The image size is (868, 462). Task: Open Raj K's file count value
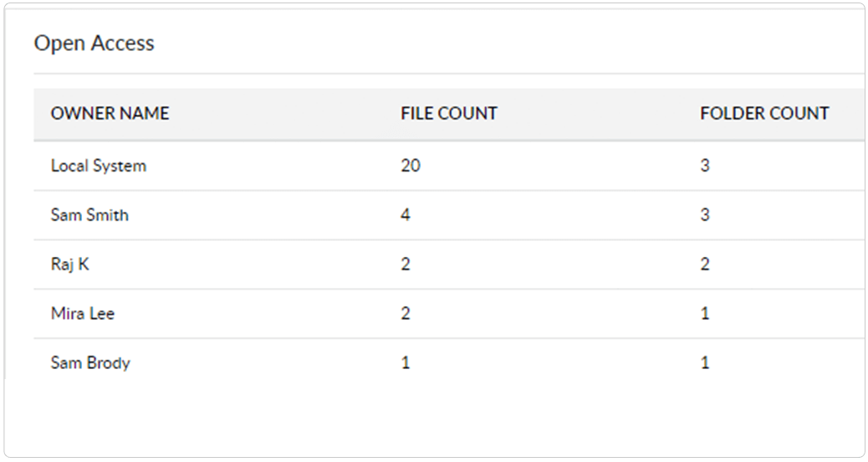pos(406,264)
